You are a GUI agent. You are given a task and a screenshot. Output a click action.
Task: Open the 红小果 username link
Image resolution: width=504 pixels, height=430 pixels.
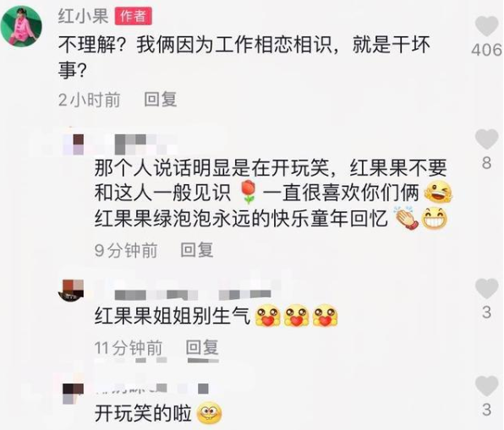click(83, 16)
